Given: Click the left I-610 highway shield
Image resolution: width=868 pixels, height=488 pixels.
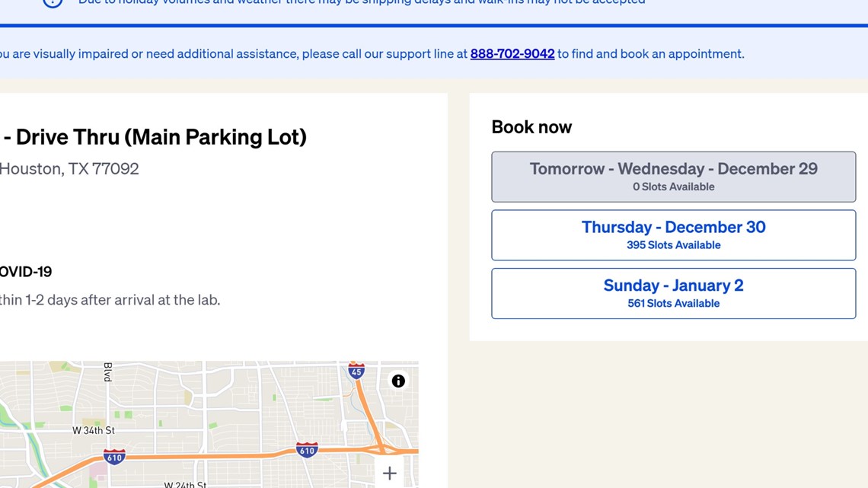Looking at the screenshot, I should (x=114, y=457).
